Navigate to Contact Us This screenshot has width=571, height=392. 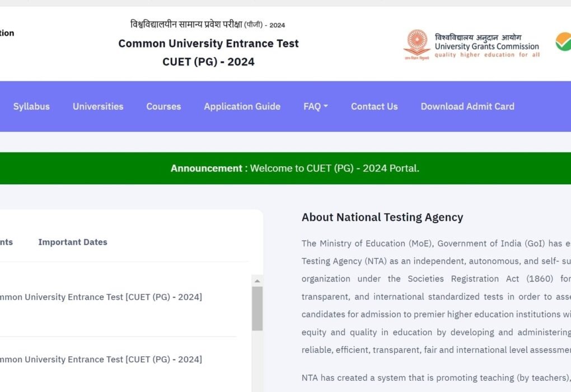pyautogui.click(x=374, y=106)
